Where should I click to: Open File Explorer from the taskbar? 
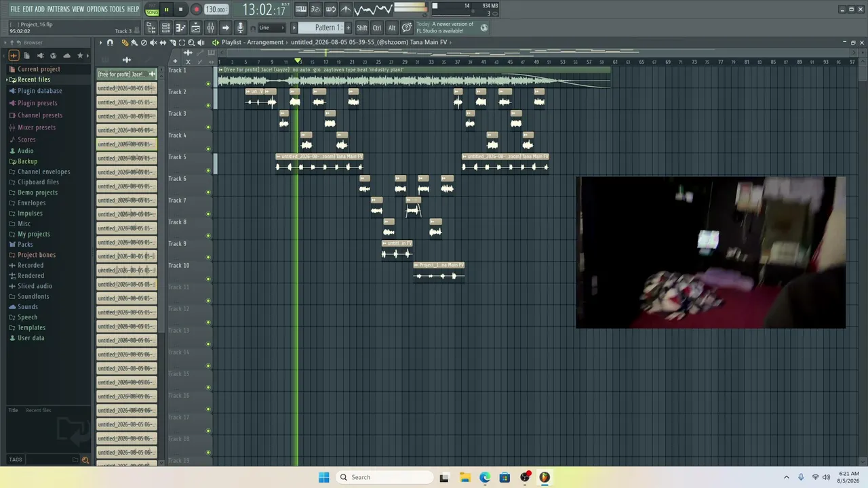click(x=465, y=477)
